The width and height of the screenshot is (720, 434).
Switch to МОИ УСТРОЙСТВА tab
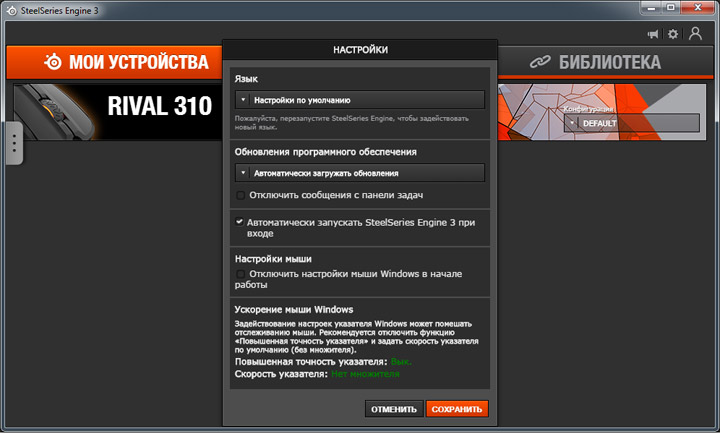[114, 62]
